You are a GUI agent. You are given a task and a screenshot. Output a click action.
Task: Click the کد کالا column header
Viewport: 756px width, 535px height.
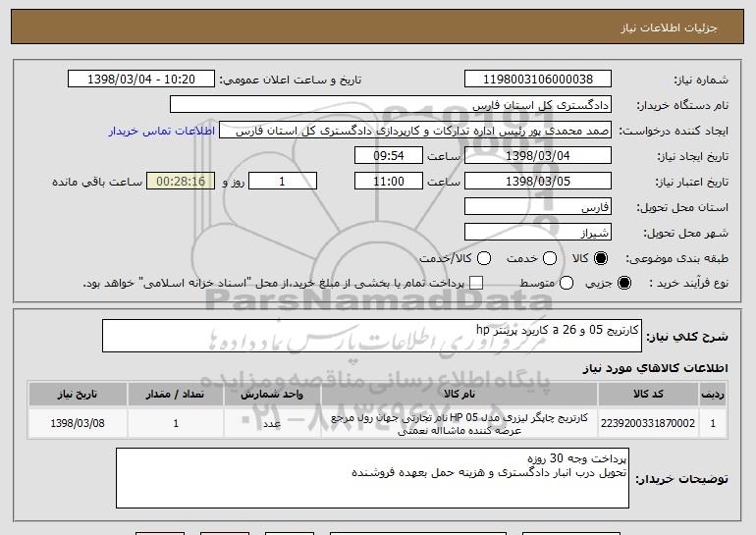coord(648,395)
